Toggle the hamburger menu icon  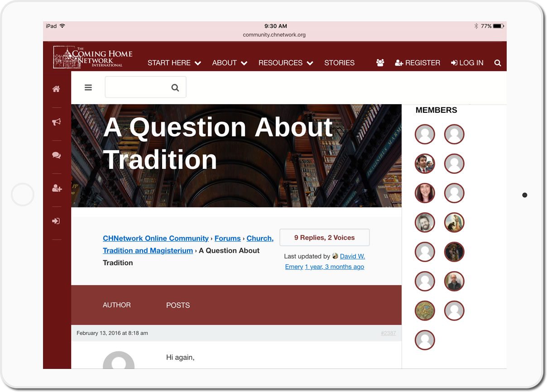[x=88, y=87]
